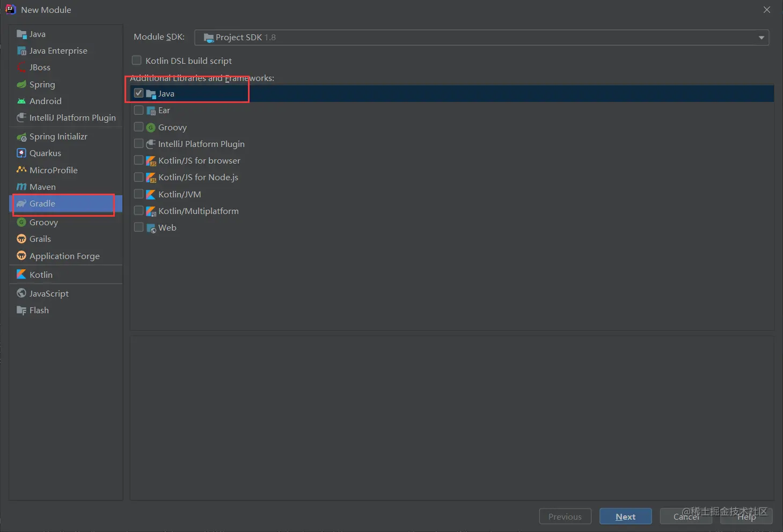Image resolution: width=783 pixels, height=532 pixels.
Task: Select Gradle module type
Action: click(x=66, y=204)
